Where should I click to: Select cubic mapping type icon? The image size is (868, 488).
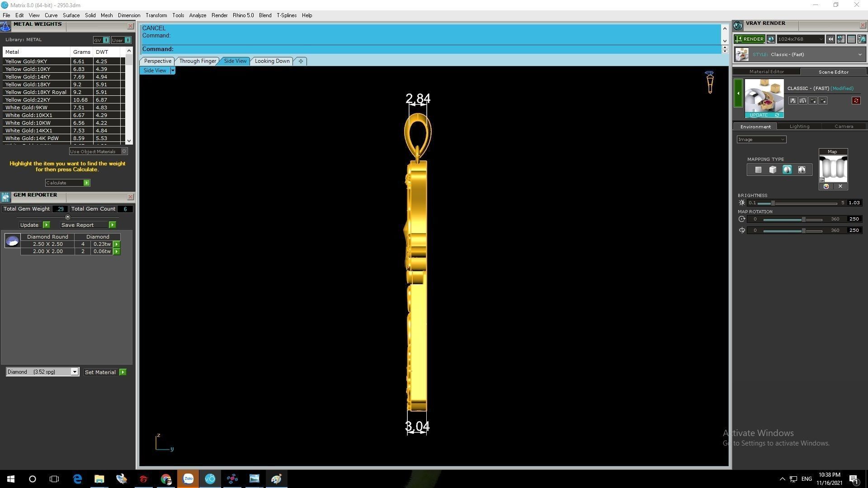[x=773, y=170]
